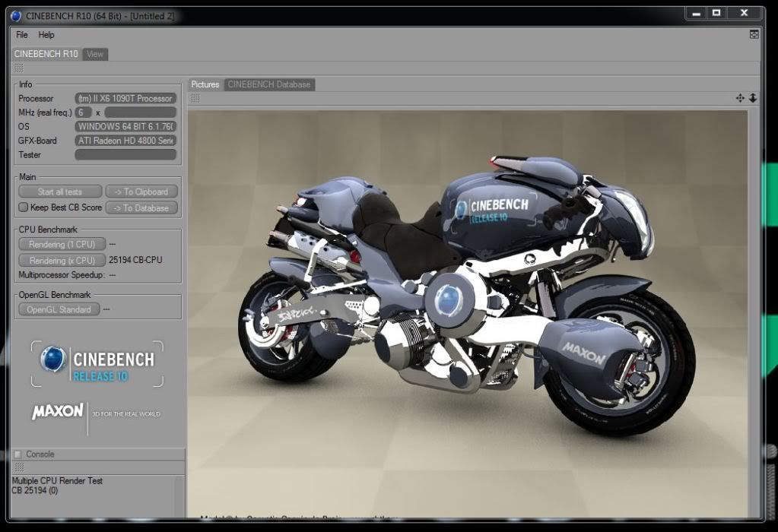Toggle the Console checkbox
The height and width of the screenshot is (532, 778).
(x=18, y=454)
